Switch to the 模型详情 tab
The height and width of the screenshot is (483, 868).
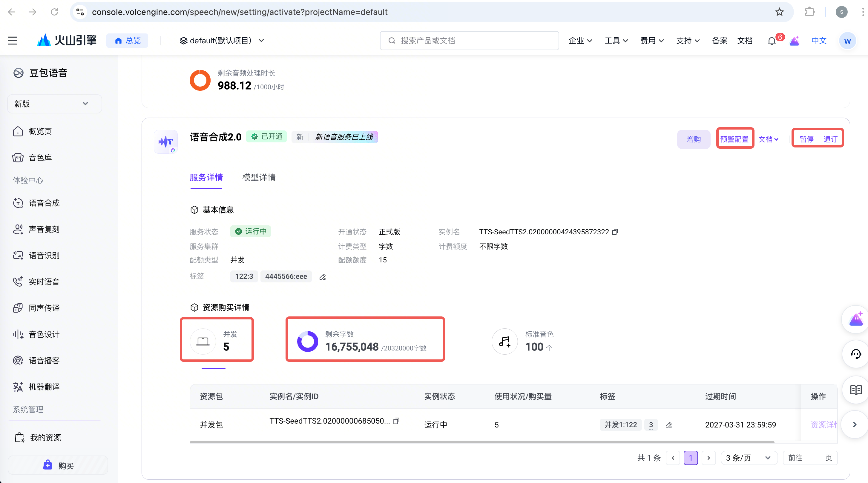259,178
